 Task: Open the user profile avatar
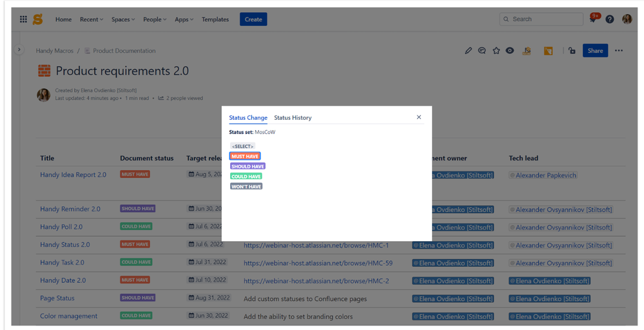pos(627,19)
